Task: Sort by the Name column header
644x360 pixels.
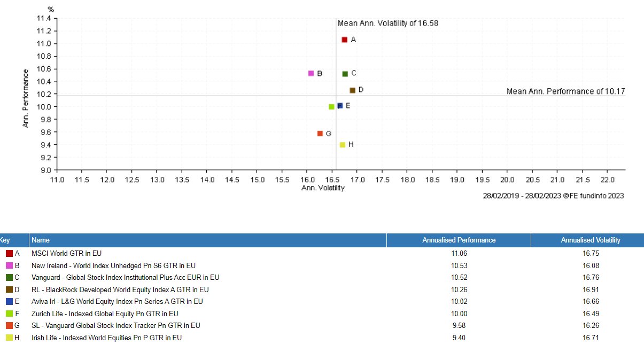Action: [x=208, y=240]
